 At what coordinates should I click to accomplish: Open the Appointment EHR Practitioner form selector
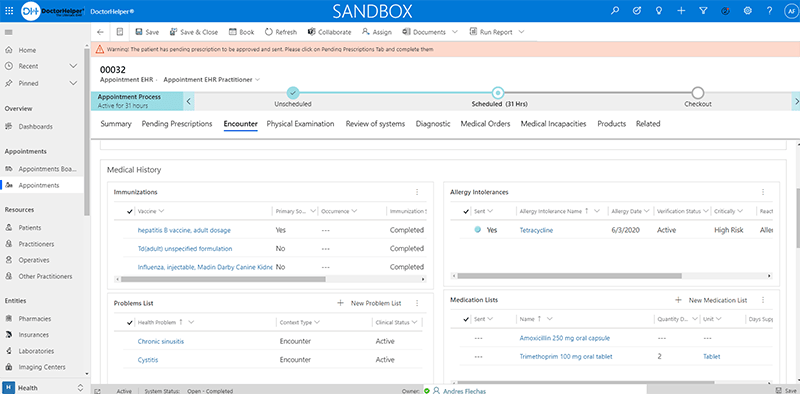click(x=212, y=80)
